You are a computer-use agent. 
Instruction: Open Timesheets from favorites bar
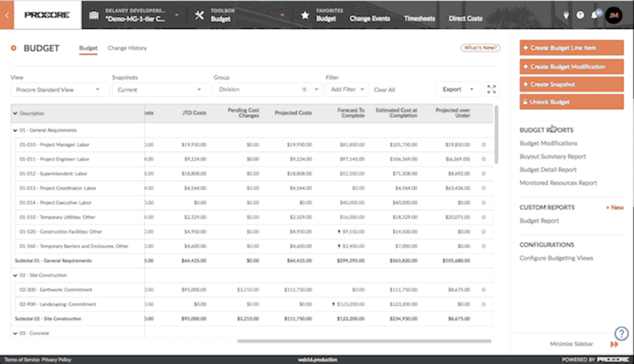[x=419, y=18]
